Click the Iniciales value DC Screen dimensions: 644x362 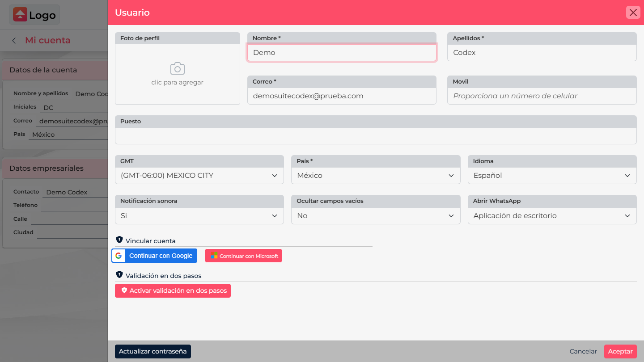point(48,108)
